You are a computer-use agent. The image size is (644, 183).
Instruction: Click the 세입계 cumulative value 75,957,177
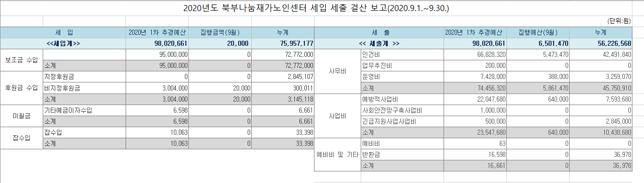point(282,43)
